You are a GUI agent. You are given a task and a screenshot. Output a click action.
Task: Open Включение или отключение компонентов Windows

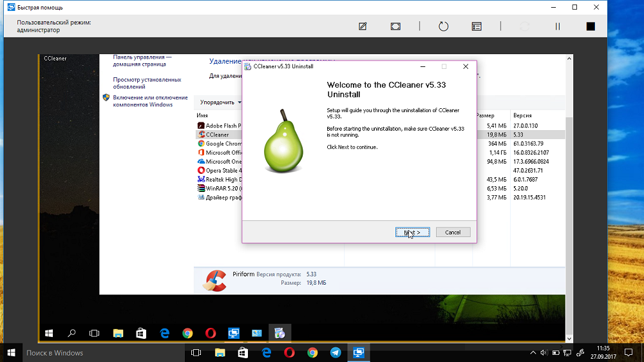tap(150, 101)
